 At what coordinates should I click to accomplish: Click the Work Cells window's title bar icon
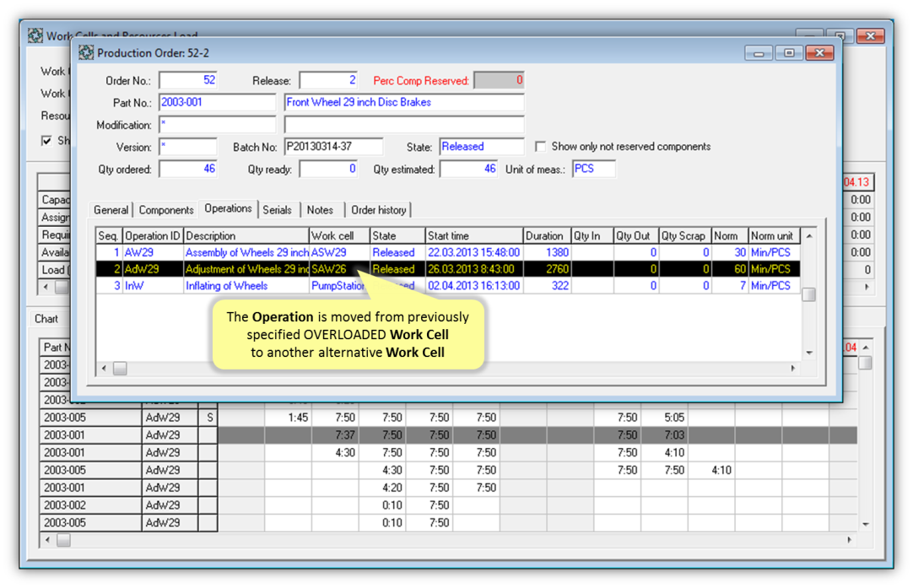(x=35, y=35)
